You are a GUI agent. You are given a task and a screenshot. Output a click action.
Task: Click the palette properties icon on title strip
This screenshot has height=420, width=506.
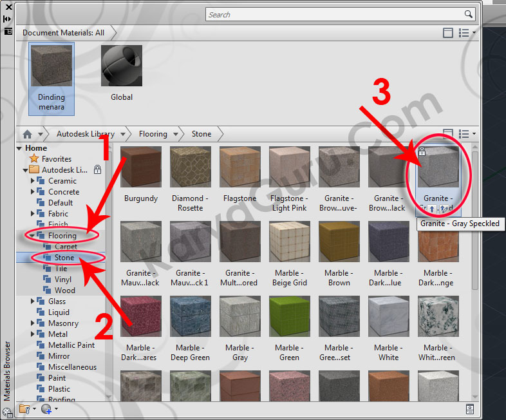pyautogui.click(x=8, y=30)
